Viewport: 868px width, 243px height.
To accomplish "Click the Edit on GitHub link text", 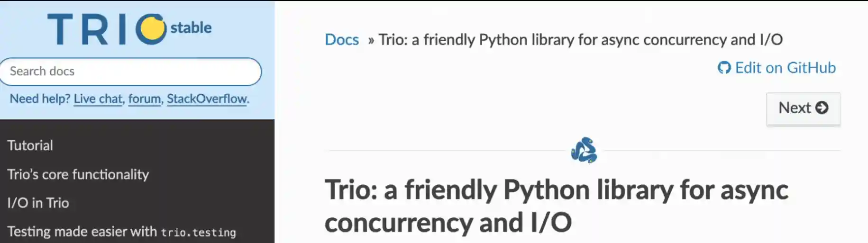I will point(785,68).
